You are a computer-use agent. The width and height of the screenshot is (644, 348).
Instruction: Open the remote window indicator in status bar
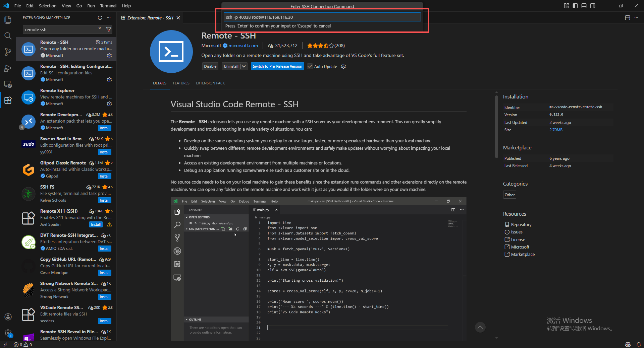5,345
